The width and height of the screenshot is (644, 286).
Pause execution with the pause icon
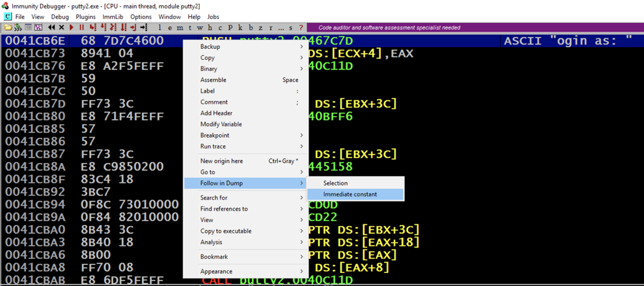pos(82,28)
